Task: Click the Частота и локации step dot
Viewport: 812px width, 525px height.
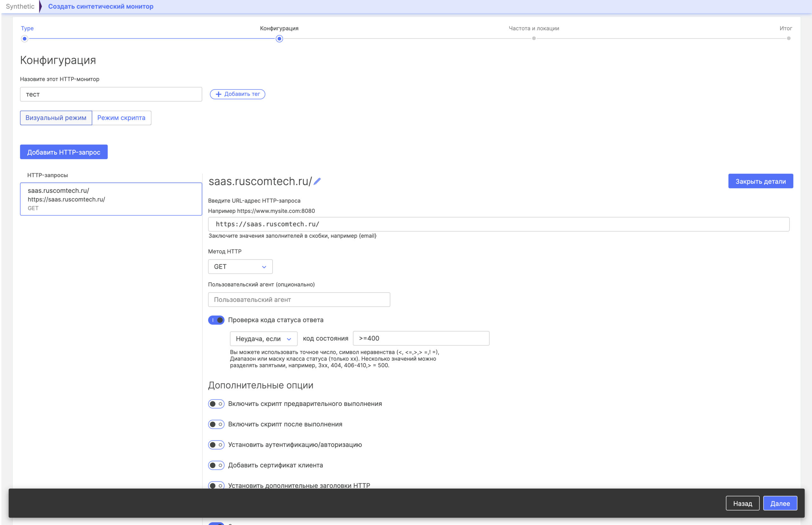Action: click(x=534, y=38)
